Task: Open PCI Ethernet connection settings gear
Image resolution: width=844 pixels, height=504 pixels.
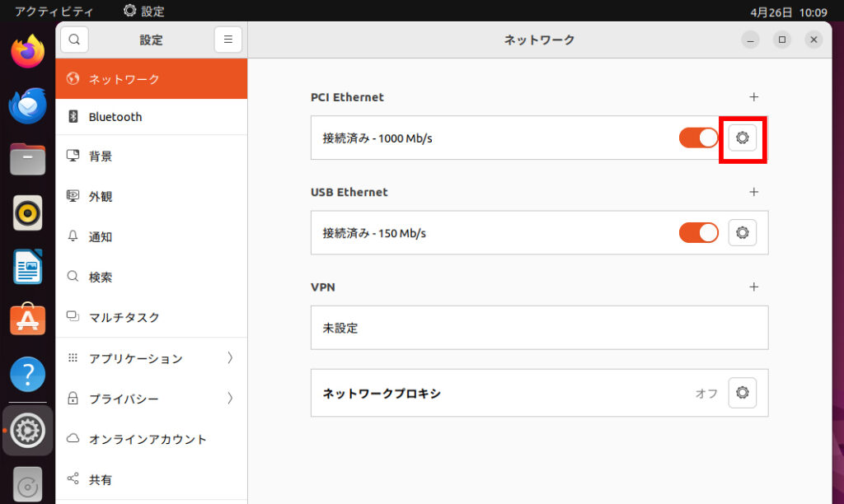Action: [x=743, y=138]
